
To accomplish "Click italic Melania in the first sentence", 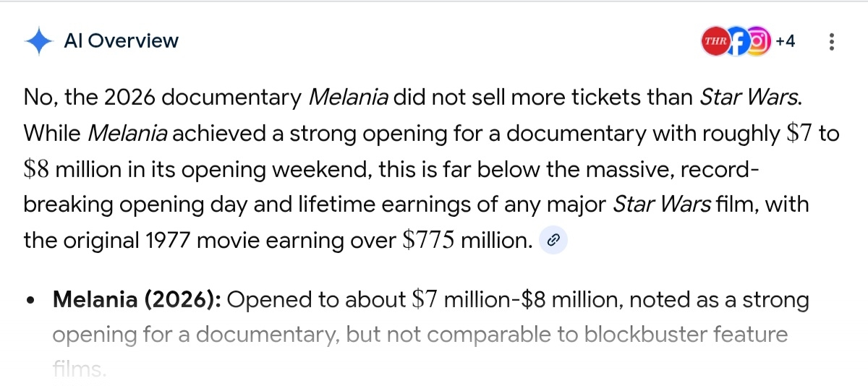I will tap(349, 98).
